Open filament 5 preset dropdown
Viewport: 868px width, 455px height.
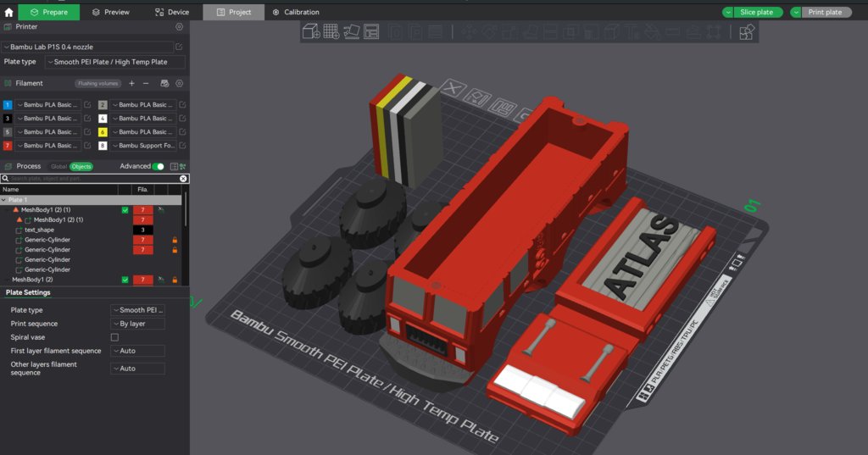click(x=47, y=131)
